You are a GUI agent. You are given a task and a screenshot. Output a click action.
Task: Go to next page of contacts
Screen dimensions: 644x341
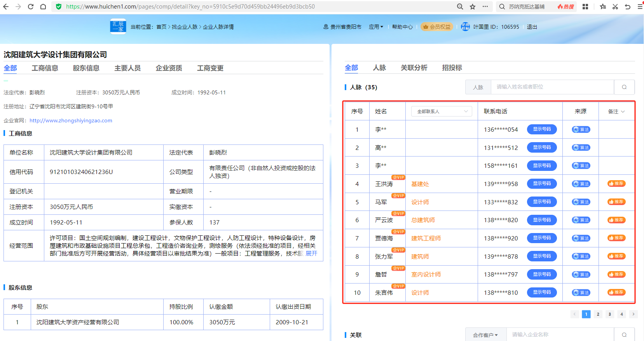point(634,314)
